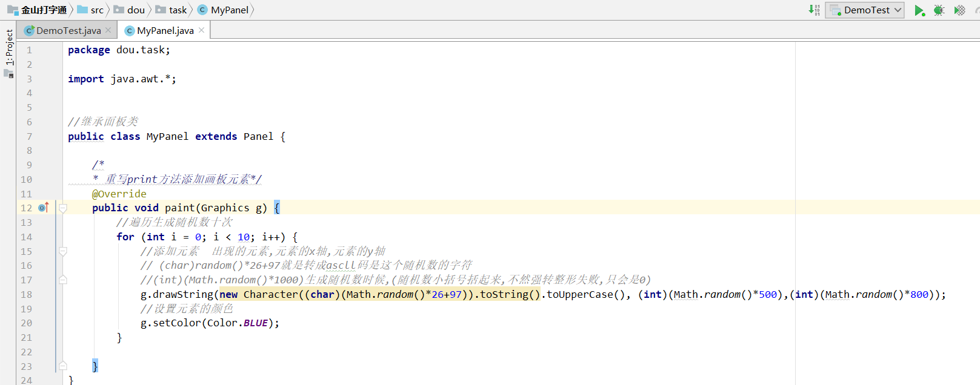The width and height of the screenshot is (980, 385).
Task: Click the '@Override' annotation
Action: tap(119, 194)
